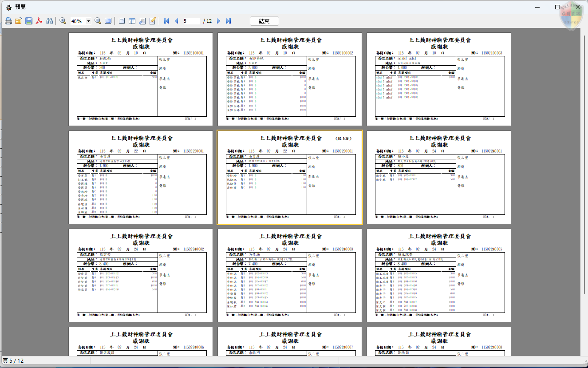Go to the next page
Screen dimensions: 588x368
pos(218,21)
